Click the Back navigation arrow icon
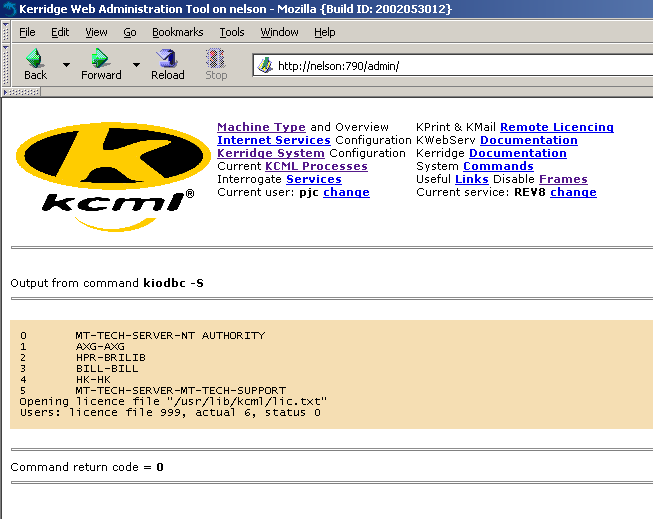653x519 pixels. pos(35,58)
